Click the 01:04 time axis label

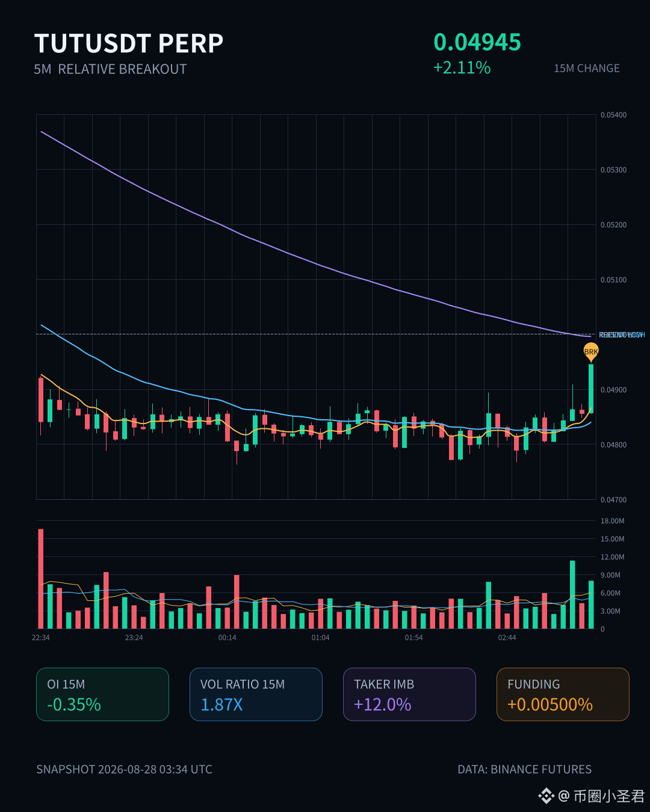(321, 638)
